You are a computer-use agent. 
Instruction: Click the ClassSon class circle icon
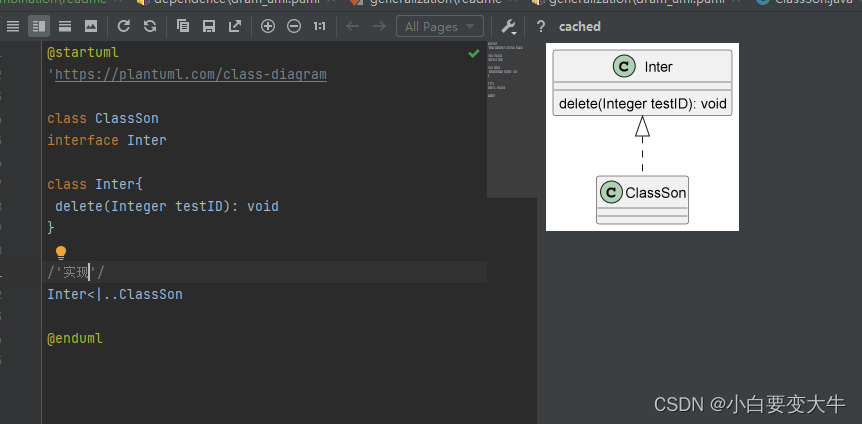(611, 192)
